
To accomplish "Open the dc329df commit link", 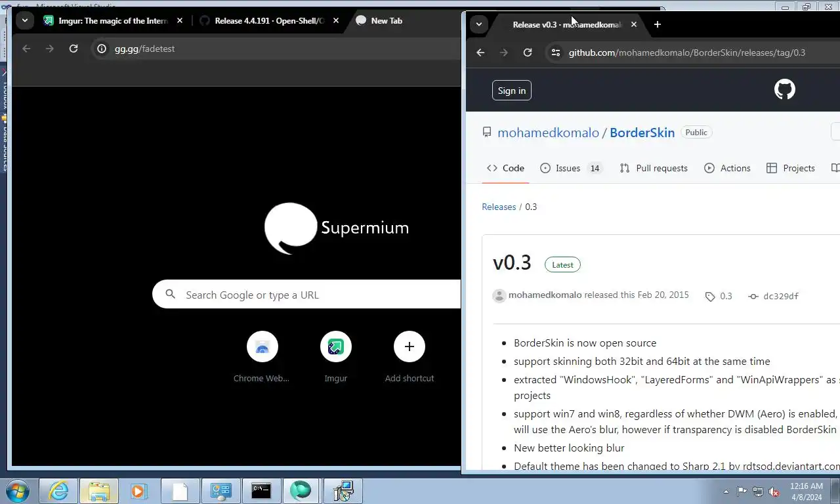I will pyautogui.click(x=774, y=296).
